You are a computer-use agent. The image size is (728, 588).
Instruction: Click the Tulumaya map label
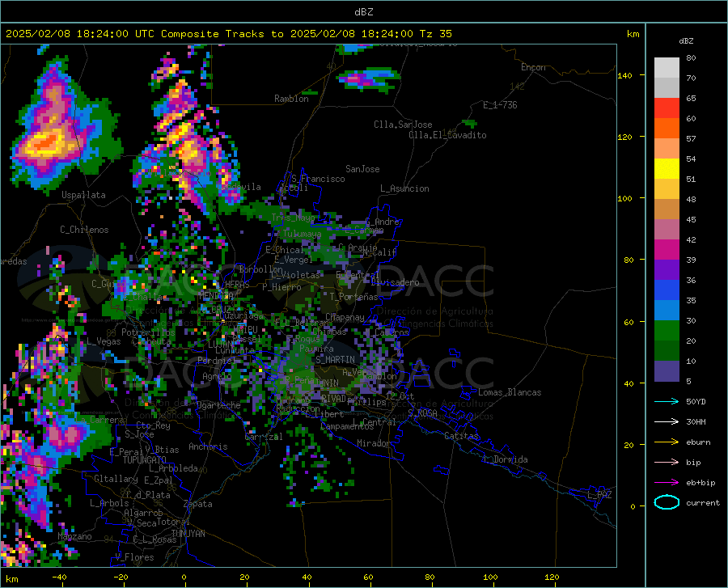[302, 234]
